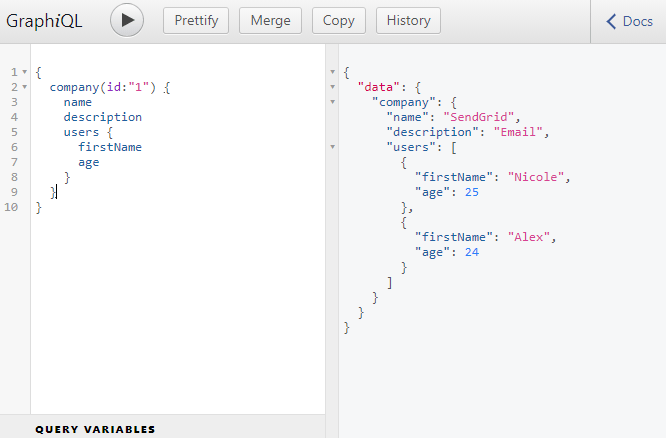Open the History panel
The width and height of the screenshot is (666, 438).
click(x=408, y=21)
